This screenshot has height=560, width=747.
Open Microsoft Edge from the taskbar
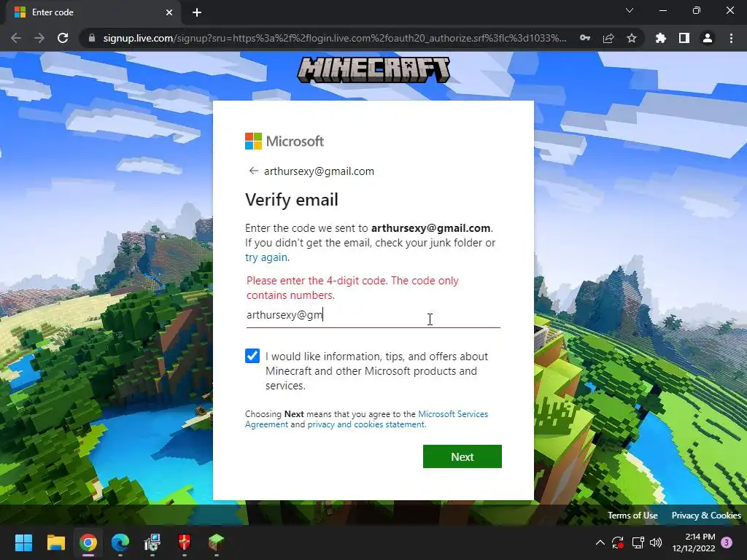120,542
